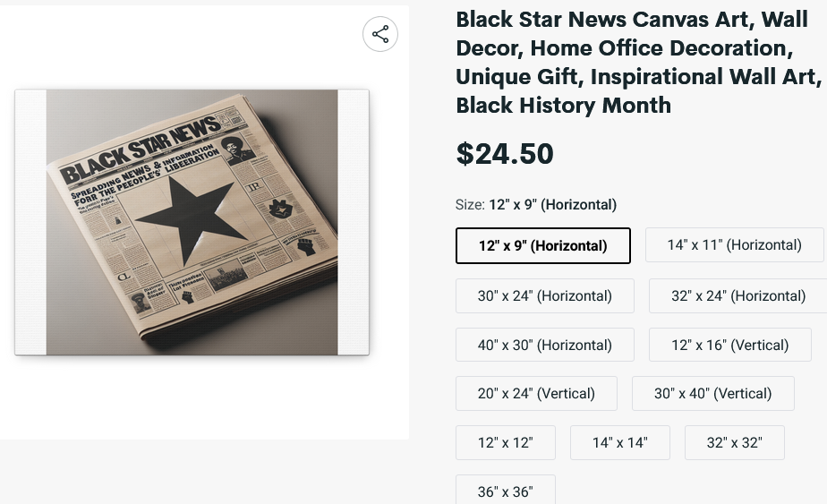Select 32" x 24" (Horizontal) size option
The height and width of the screenshot is (504, 827).
(x=738, y=295)
